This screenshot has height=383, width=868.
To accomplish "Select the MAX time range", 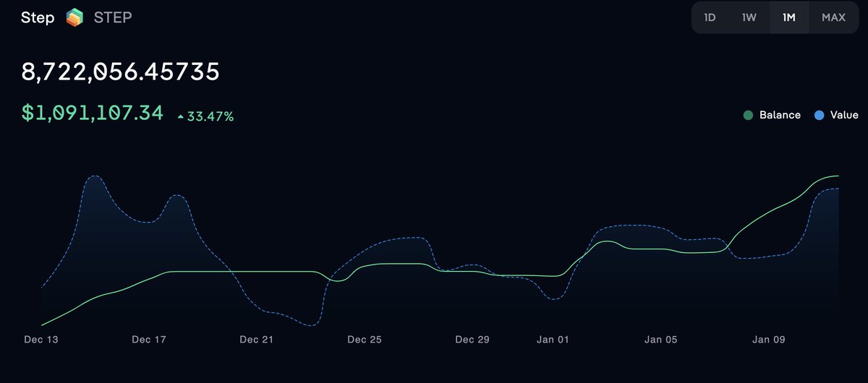I will click(833, 17).
